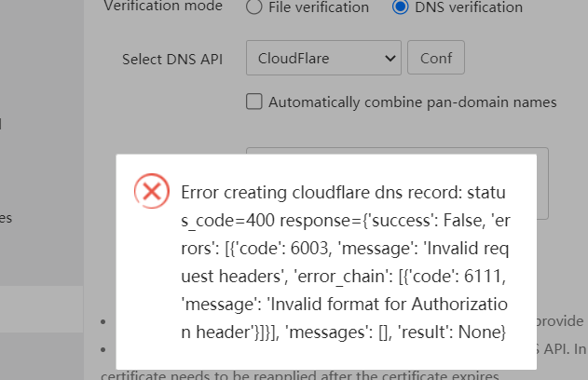
Task: Click the 'Invalid format for Authorization' error line
Action: click(343, 305)
